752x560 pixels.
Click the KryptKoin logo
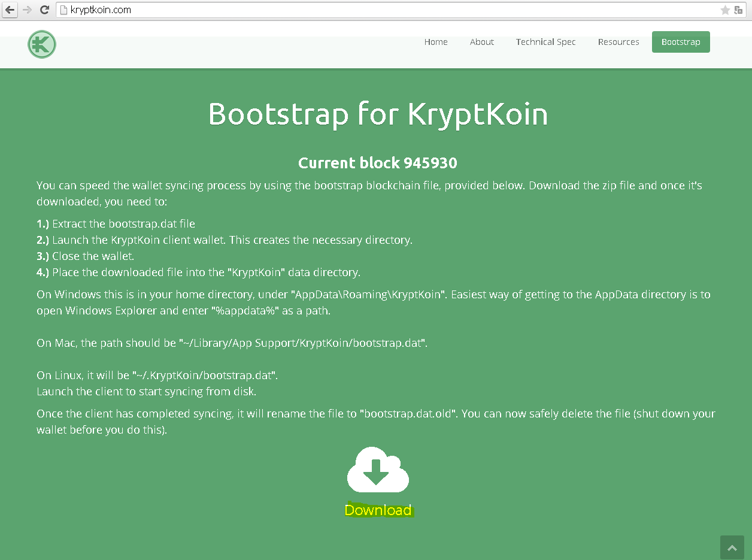41,44
